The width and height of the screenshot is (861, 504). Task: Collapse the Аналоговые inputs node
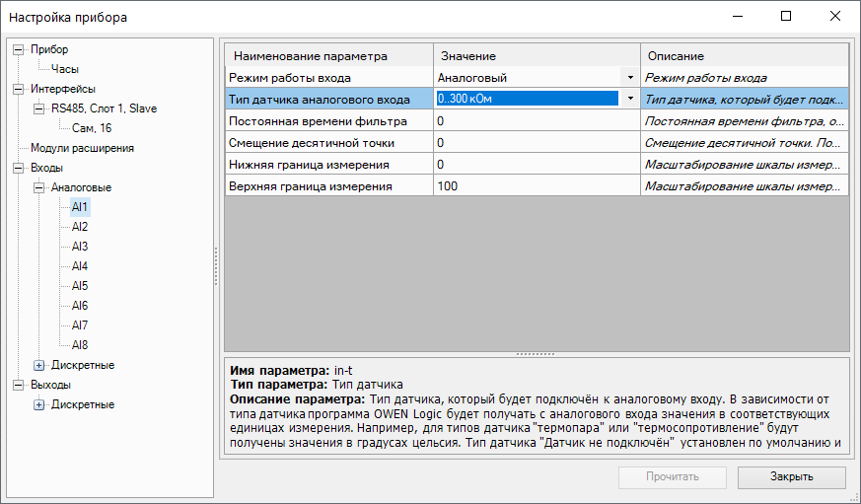(x=39, y=187)
